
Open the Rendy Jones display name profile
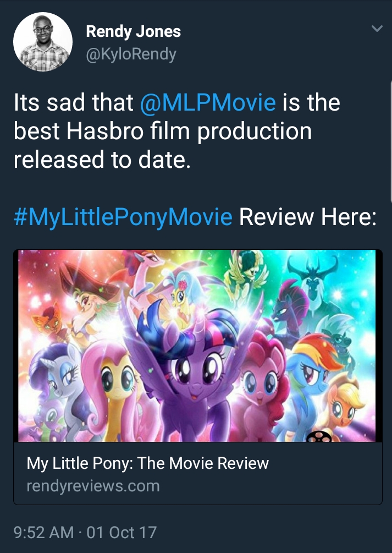[133, 32]
